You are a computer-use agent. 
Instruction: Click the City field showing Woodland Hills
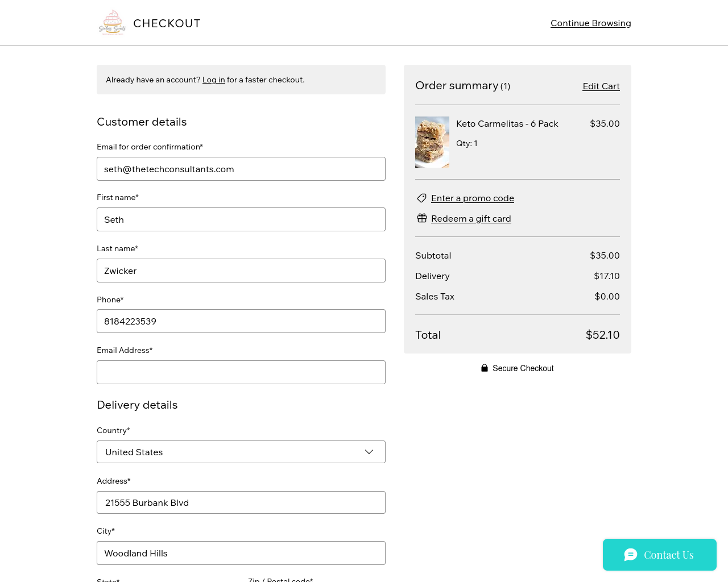pyautogui.click(x=241, y=553)
